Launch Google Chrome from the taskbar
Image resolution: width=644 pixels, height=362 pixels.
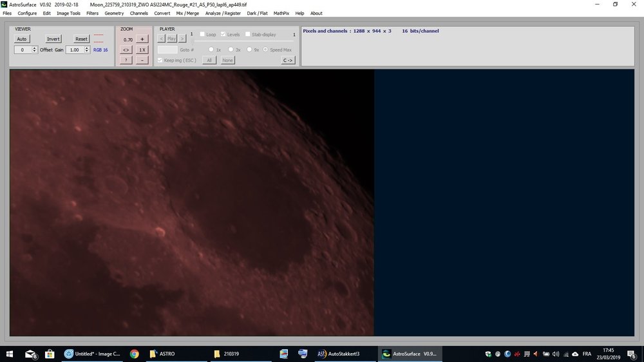[134, 354]
